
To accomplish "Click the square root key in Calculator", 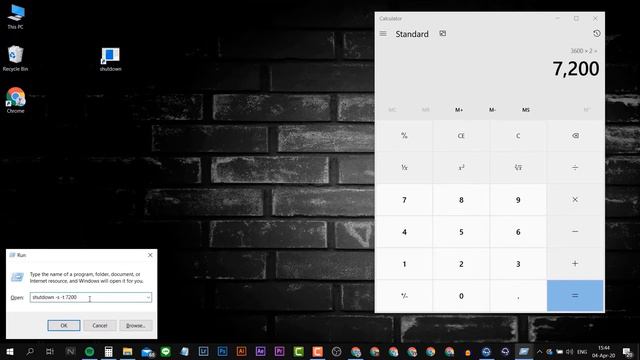I will pyautogui.click(x=518, y=168).
